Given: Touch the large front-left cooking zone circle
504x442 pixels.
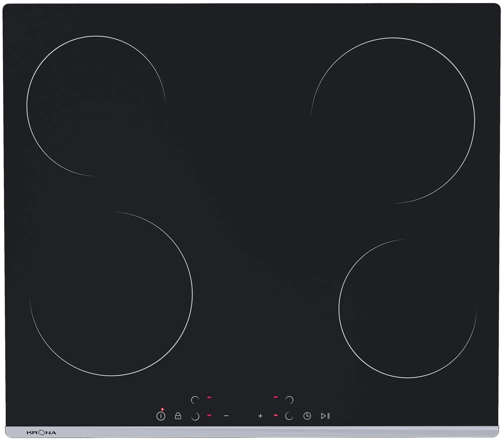Looking at the screenshot, I should coord(111,294).
